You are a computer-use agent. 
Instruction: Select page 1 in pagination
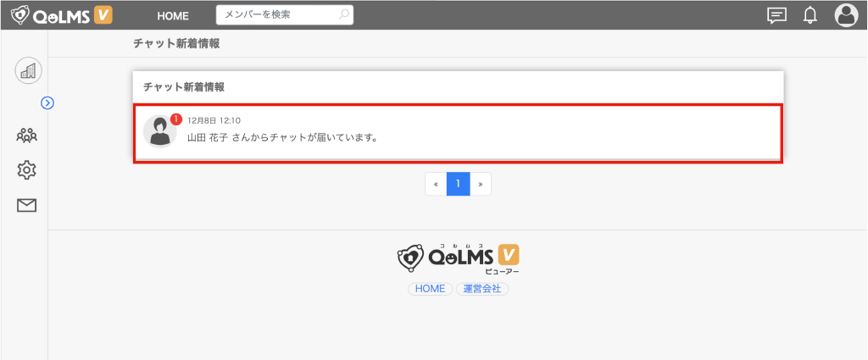pyautogui.click(x=458, y=184)
